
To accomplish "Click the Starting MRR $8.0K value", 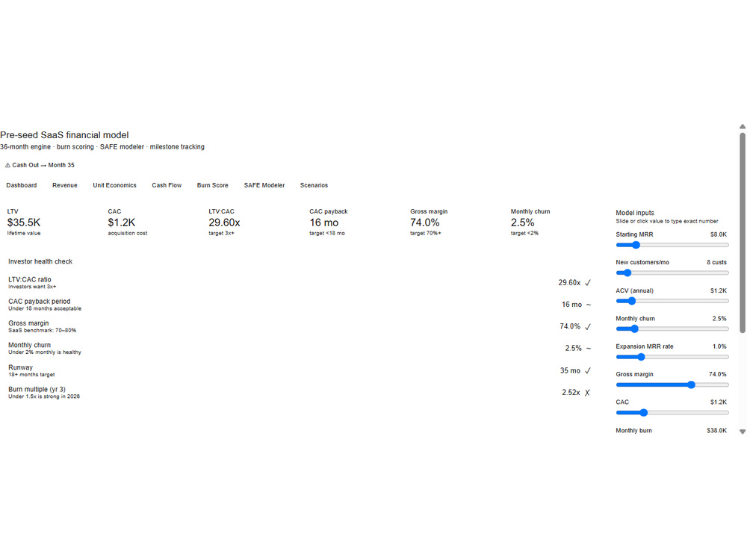I will click(719, 234).
